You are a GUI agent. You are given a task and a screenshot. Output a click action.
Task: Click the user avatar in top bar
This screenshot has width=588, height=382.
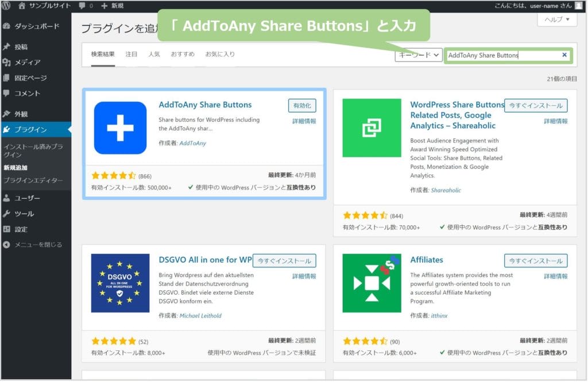tap(579, 6)
